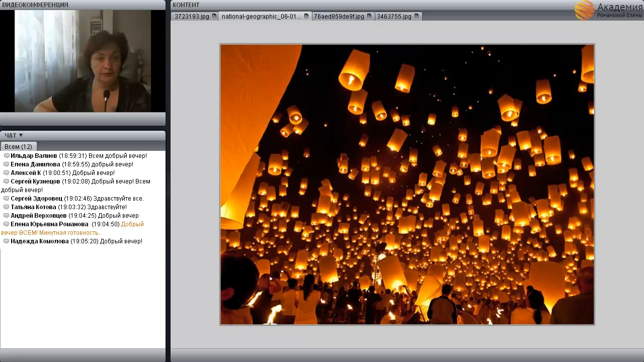Click the speech bubble beside Елена Данилова

(7, 164)
